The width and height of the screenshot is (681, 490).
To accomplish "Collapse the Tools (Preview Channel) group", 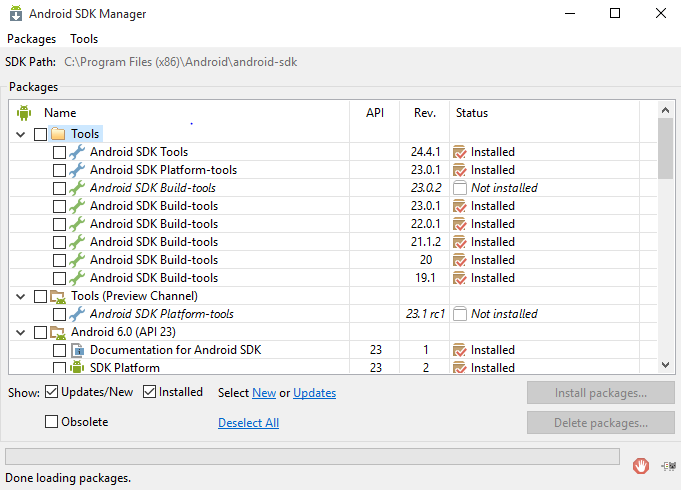I will pos(20,296).
